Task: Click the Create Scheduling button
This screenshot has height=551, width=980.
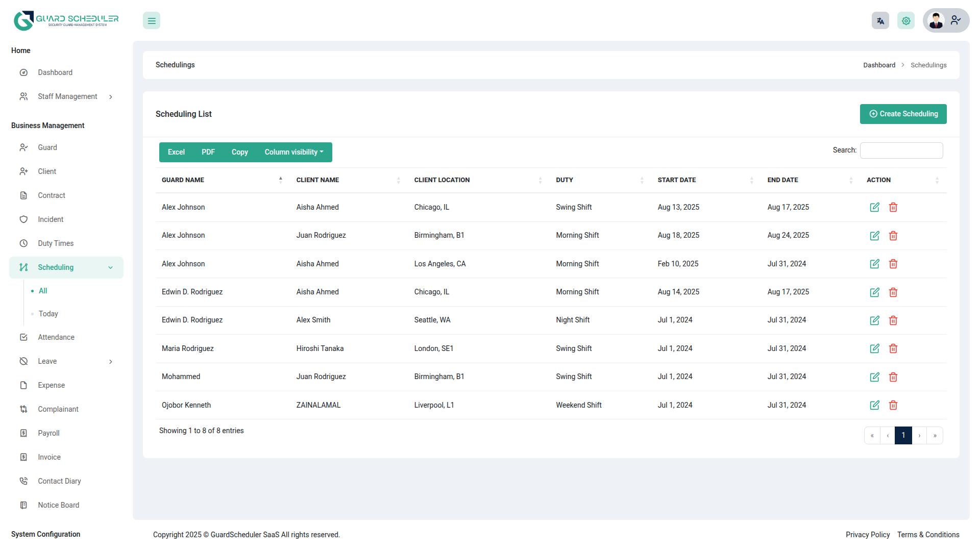Action: click(x=903, y=114)
